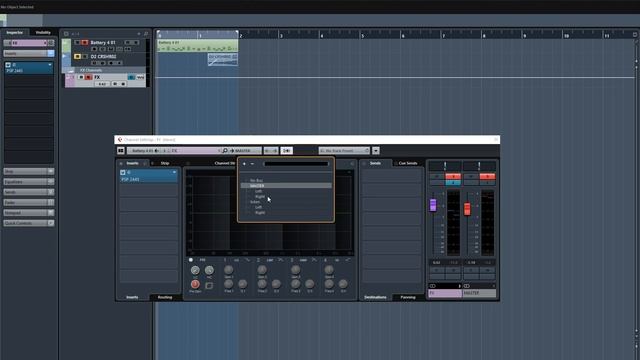Open the Cue Sends tab
The height and width of the screenshot is (360, 640).
pyautogui.click(x=408, y=163)
